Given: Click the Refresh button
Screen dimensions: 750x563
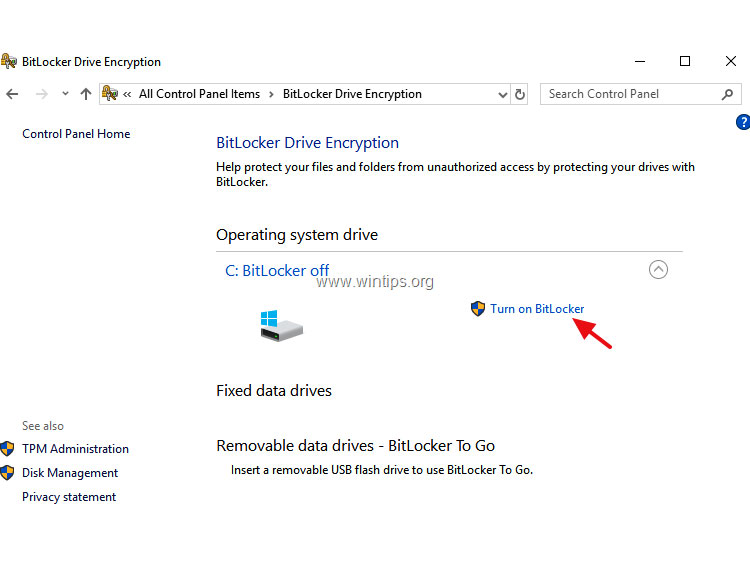Looking at the screenshot, I should 520,94.
